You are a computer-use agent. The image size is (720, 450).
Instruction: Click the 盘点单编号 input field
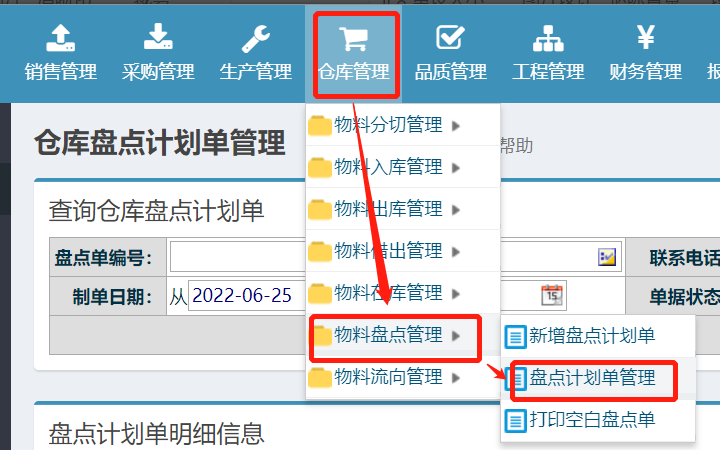238,257
